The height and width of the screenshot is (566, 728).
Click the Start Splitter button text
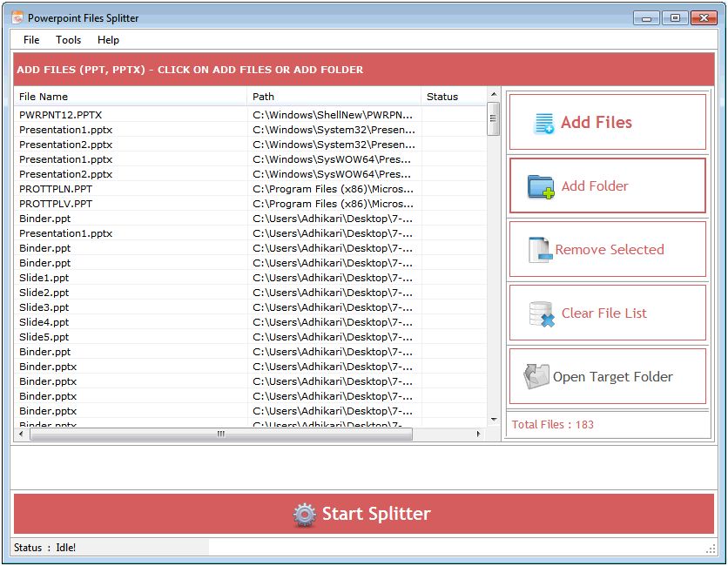pos(376,514)
